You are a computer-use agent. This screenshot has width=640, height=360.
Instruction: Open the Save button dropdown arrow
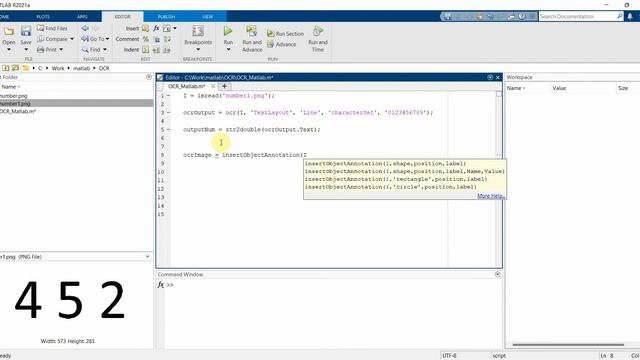[26, 50]
